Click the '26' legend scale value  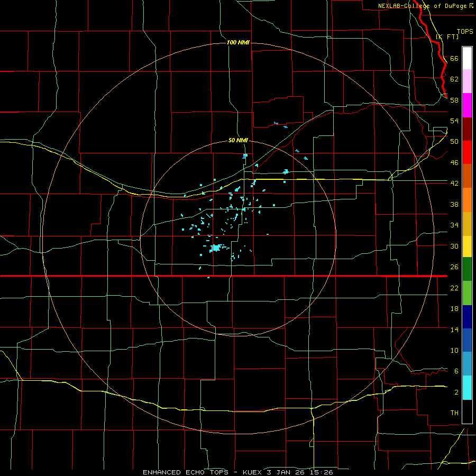[x=454, y=267]
